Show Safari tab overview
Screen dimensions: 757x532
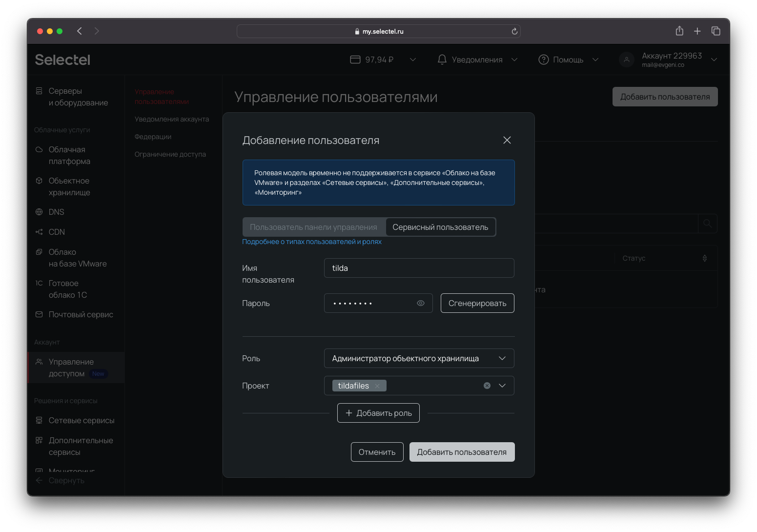click(716, 31)
